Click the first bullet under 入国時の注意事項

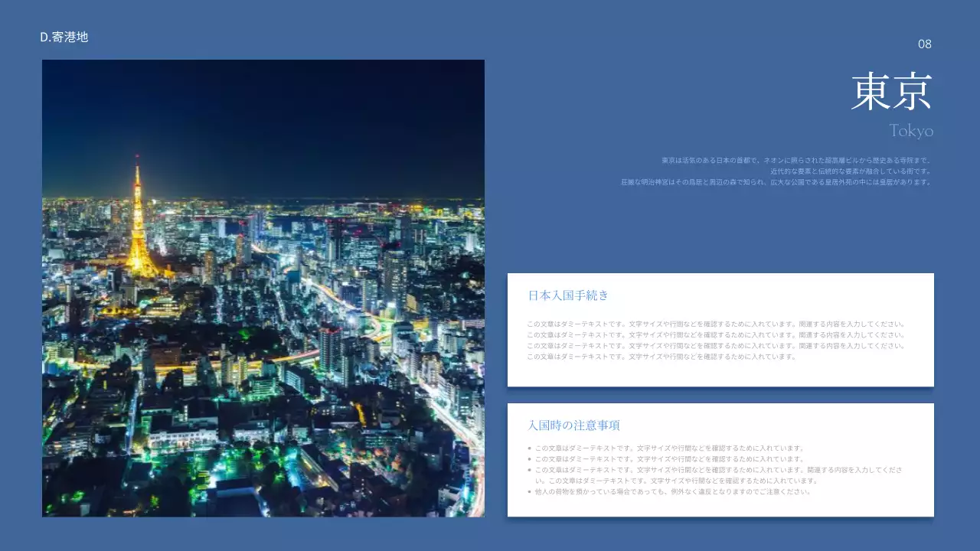[668, 448]
